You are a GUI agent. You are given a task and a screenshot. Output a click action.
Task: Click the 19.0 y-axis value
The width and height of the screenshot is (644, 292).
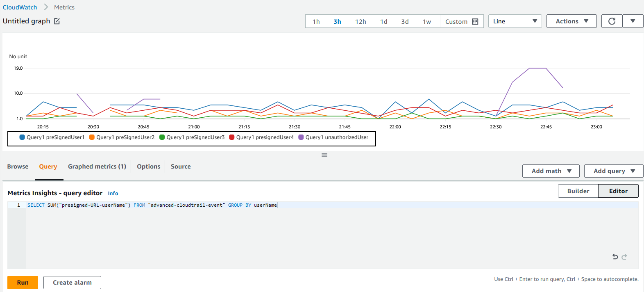[18, 68]
